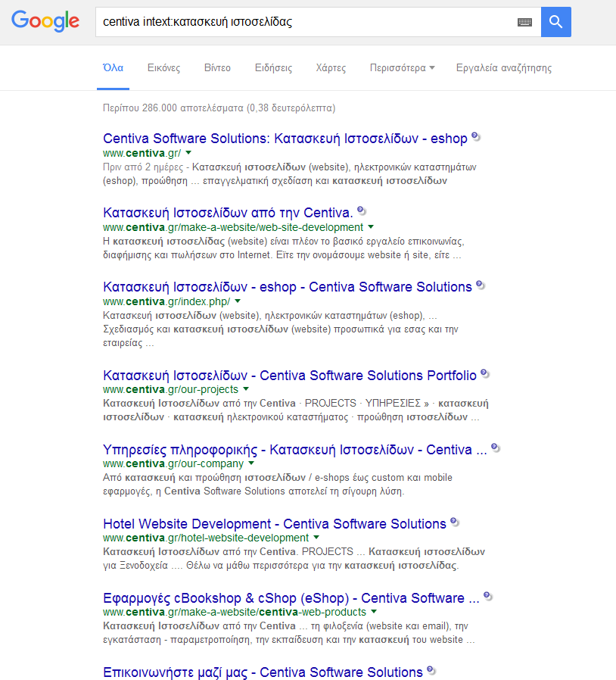Click the result count text 'Περίπου 286.000 αποτελέσματα'
616x680 pixels.
point(175,108)
